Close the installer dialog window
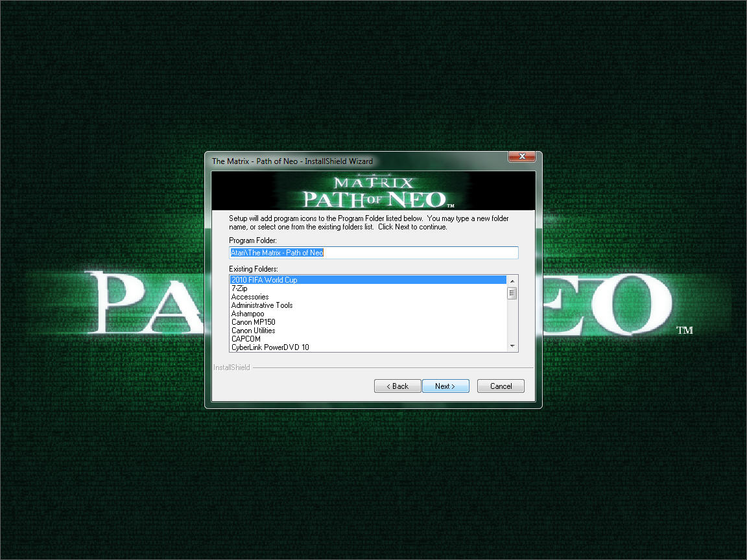Viewport: 747px width, 560px height. [521, 156]
